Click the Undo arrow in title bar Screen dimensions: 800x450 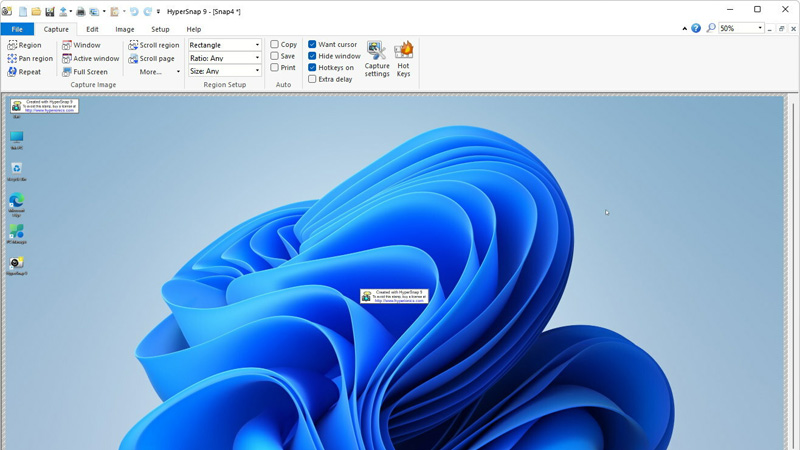click(x=134, y=12)
